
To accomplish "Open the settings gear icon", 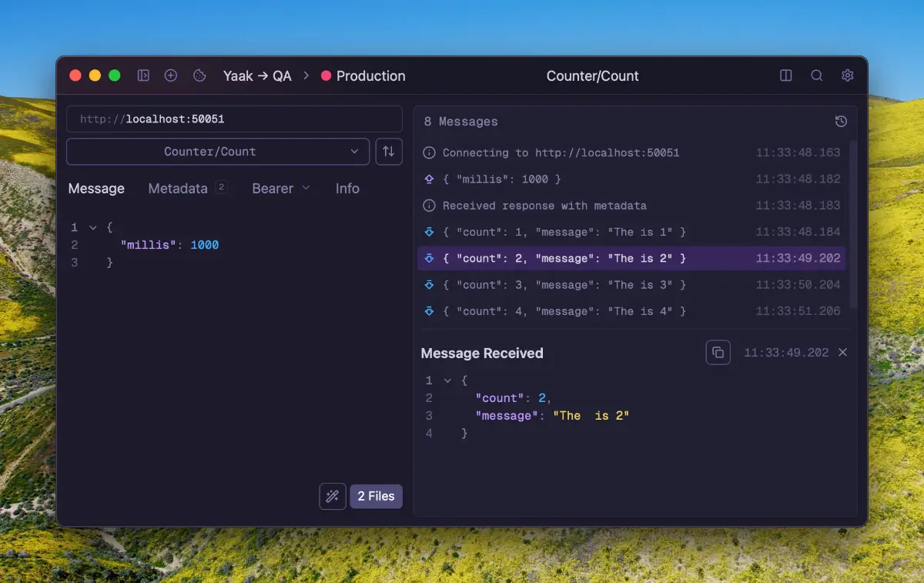I will (848, 75).
